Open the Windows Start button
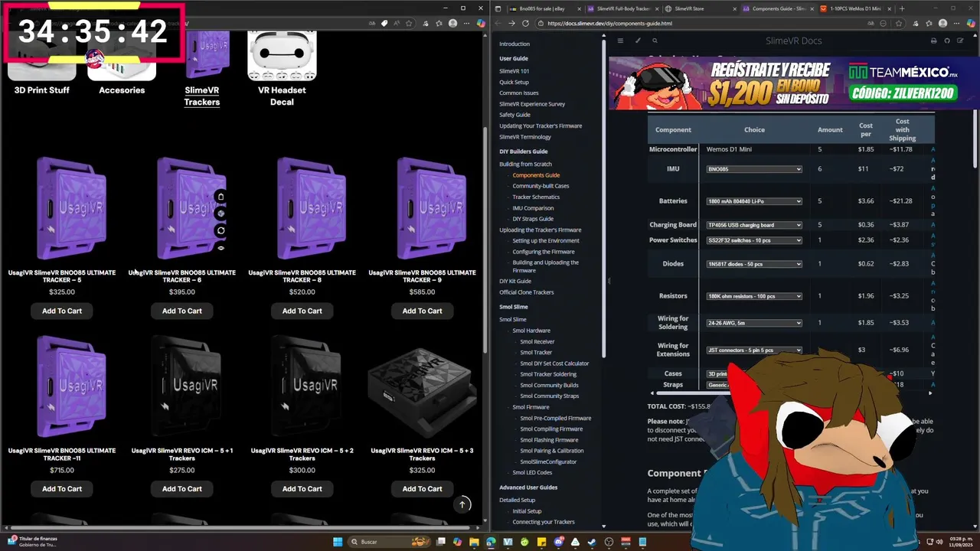Viewport: 980px width, 551px height. (x=338, y=542)
